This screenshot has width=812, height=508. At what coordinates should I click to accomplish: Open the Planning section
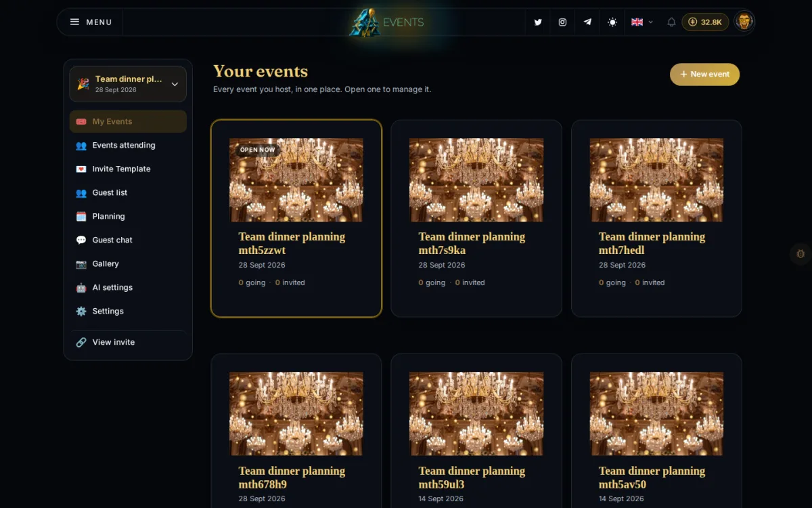pyautogui.click(x=128, y=216)
